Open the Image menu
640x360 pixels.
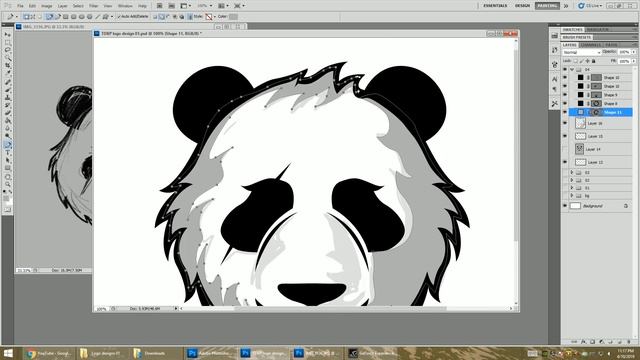point(47,6)
